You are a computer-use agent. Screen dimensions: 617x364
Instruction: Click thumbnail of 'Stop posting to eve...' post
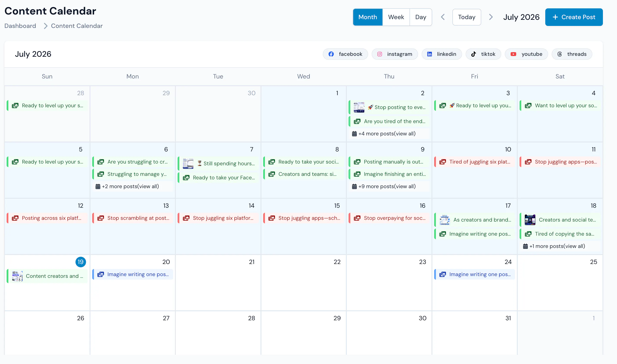point(359,107)
